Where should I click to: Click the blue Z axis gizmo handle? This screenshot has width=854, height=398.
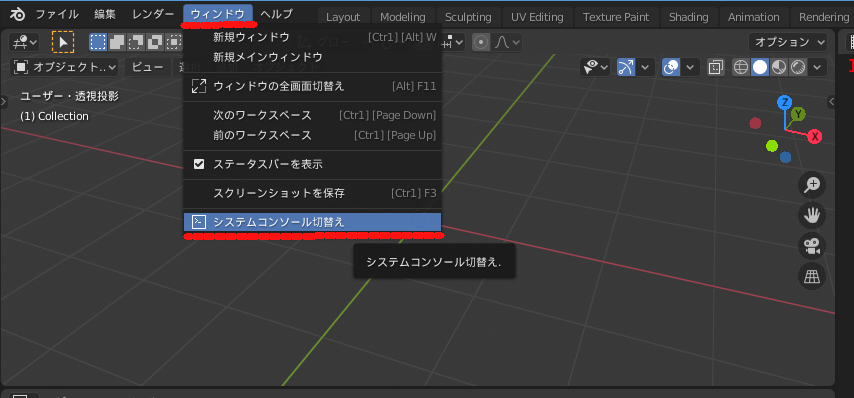[x=784, y=102]
